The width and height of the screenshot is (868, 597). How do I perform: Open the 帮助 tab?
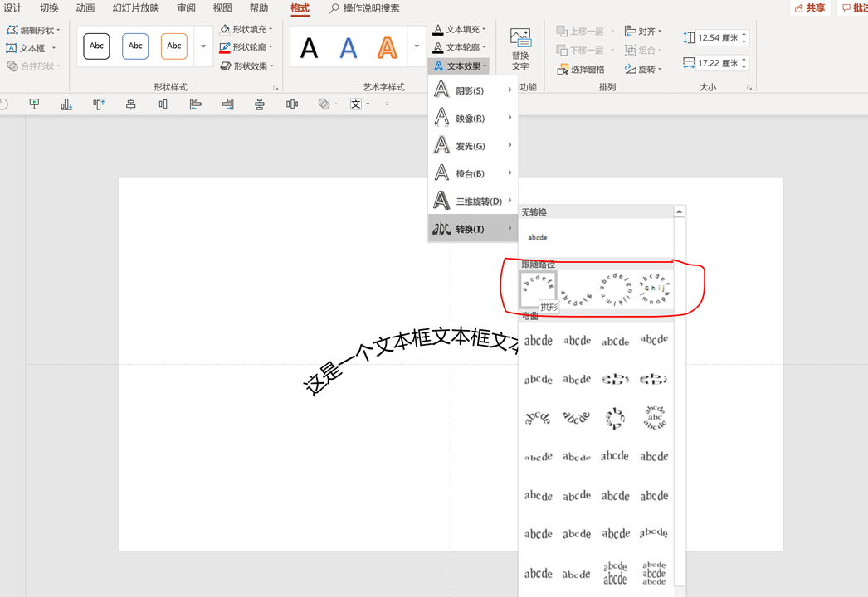pos(259,7)
